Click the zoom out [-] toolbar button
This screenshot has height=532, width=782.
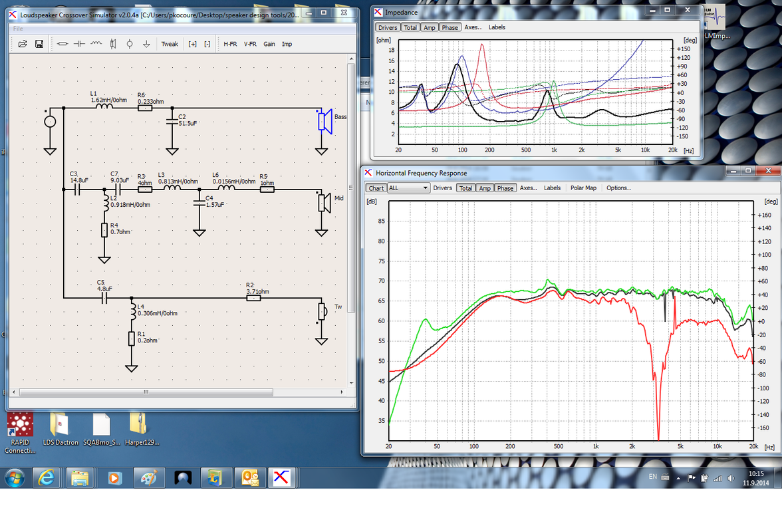(207, 44)
